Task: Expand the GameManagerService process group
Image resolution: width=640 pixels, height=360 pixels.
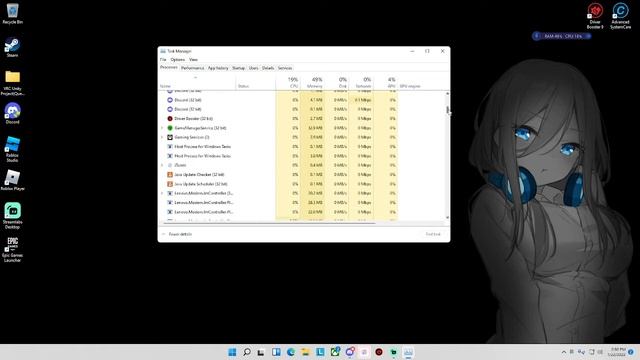Action: [x=162, y=128]
